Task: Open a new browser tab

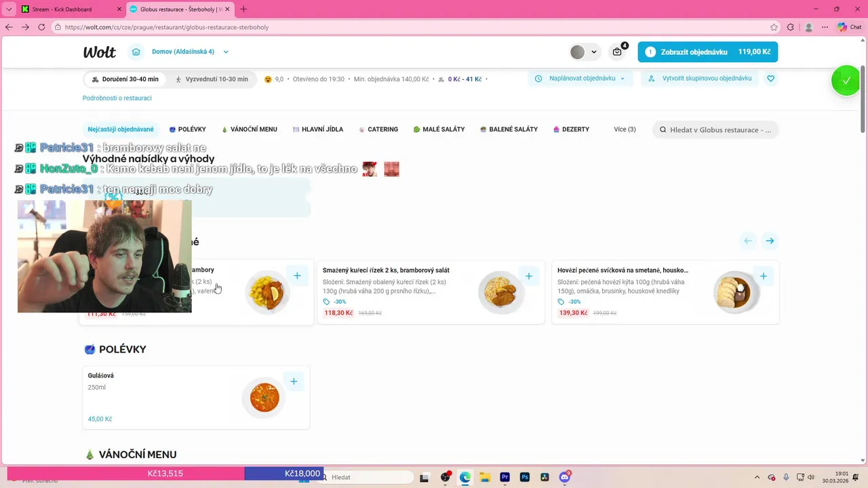Action: click(244, 9)
